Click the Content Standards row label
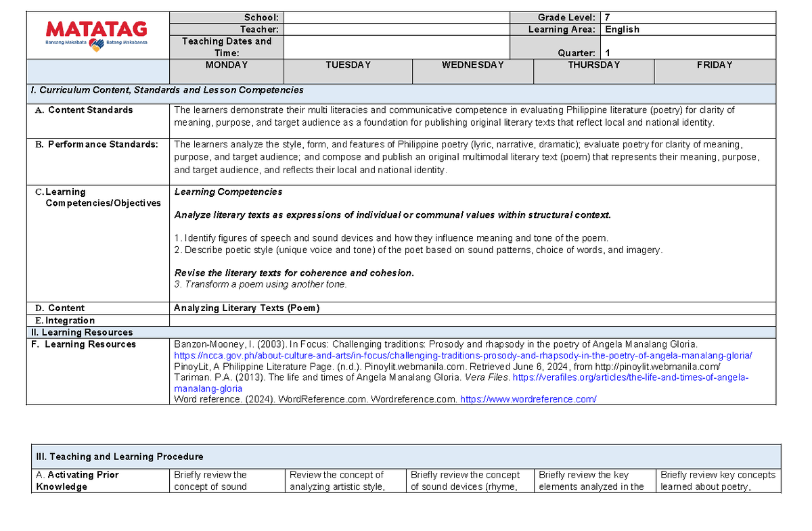 pos(90,110)
